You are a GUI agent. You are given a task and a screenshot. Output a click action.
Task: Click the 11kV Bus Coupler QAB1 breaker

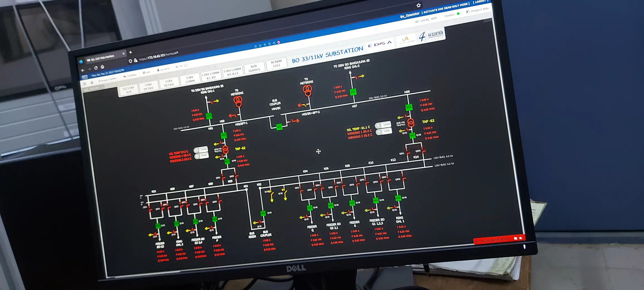263,213
